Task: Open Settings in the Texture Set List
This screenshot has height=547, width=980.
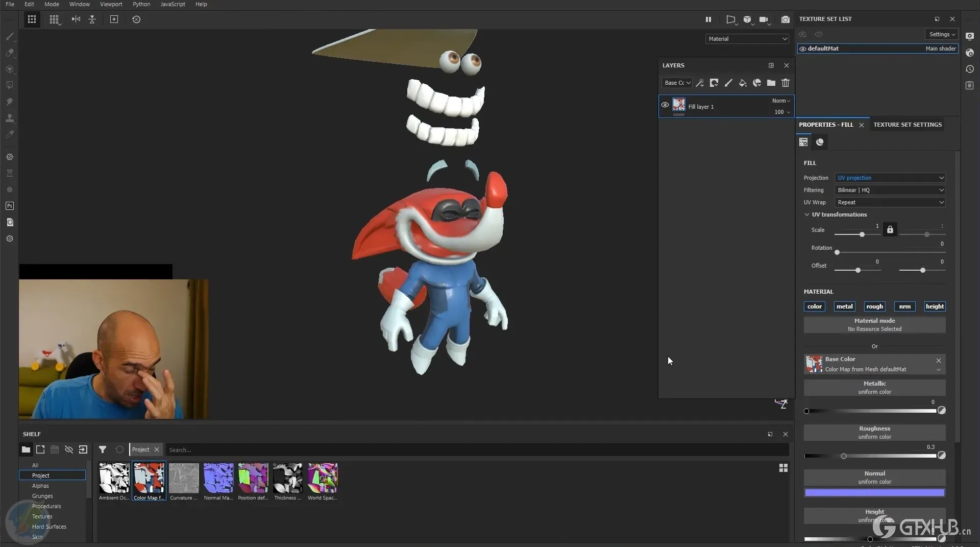Action: [941, 34]
